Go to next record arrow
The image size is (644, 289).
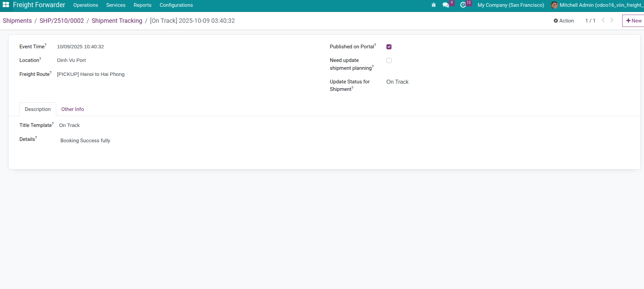(x=612, y=20)
